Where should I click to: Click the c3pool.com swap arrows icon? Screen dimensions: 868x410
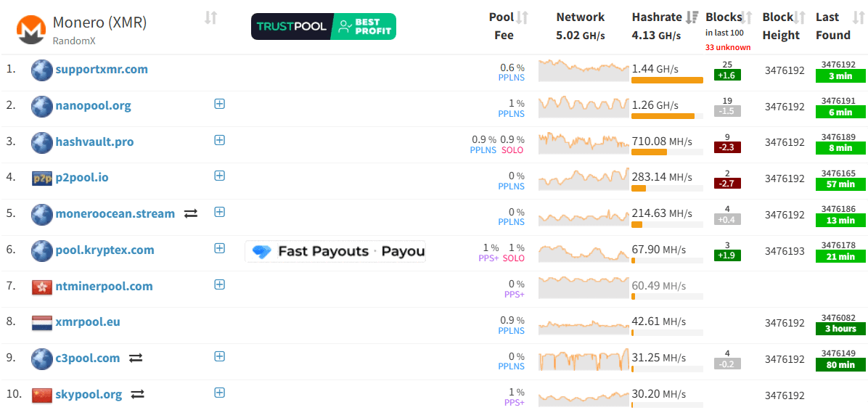pyautogui.click(x=136, y=358)
